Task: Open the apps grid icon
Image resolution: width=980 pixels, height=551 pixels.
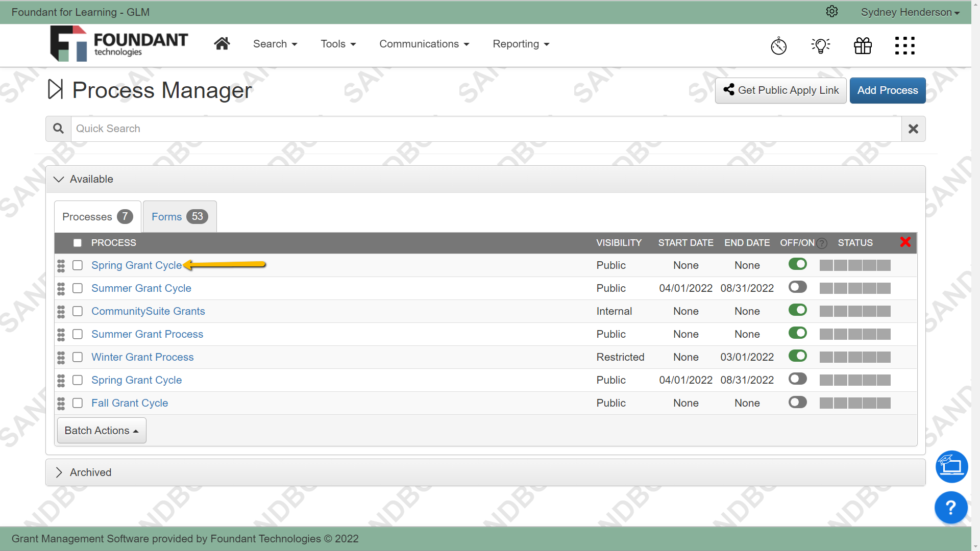Action: (904, 46)
